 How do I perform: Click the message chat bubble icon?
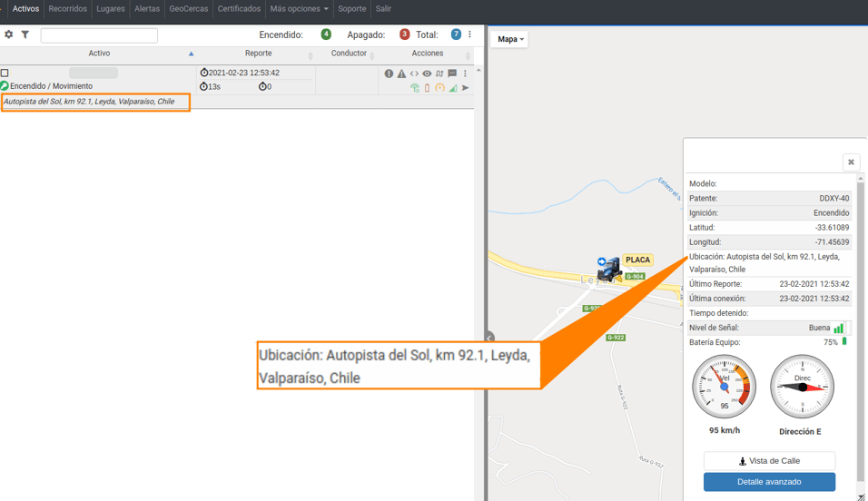tap(452, 74)
